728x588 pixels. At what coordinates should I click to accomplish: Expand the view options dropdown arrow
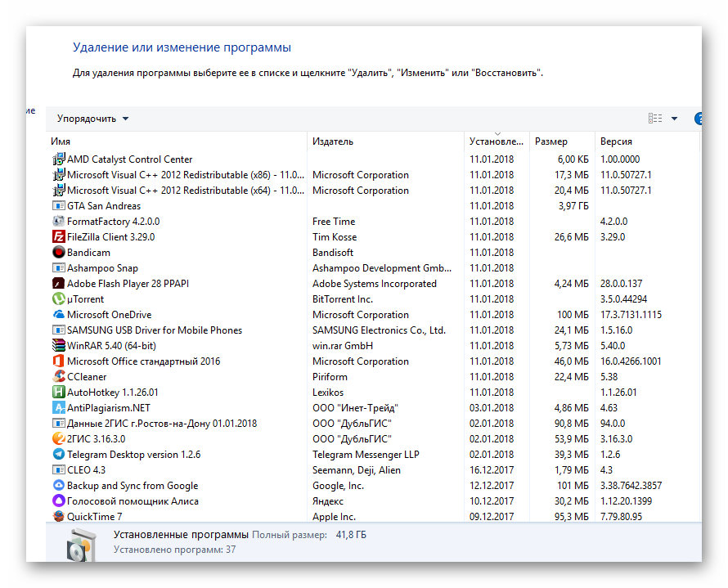pyautogui.click(x=674, y=119)
